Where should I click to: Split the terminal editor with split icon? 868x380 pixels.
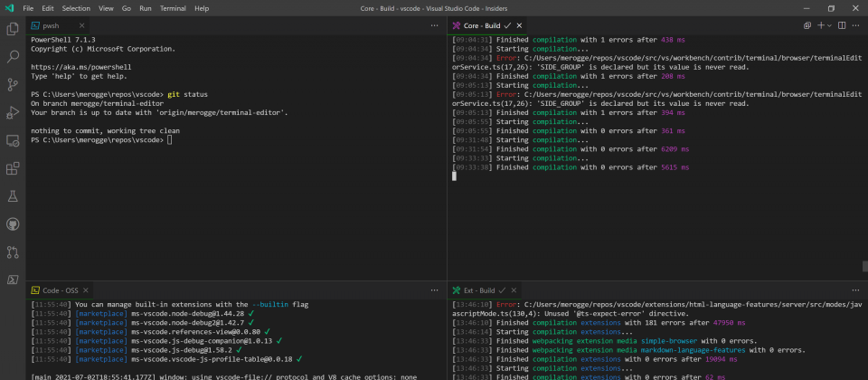pyautogui.click(x=842, y=25)
